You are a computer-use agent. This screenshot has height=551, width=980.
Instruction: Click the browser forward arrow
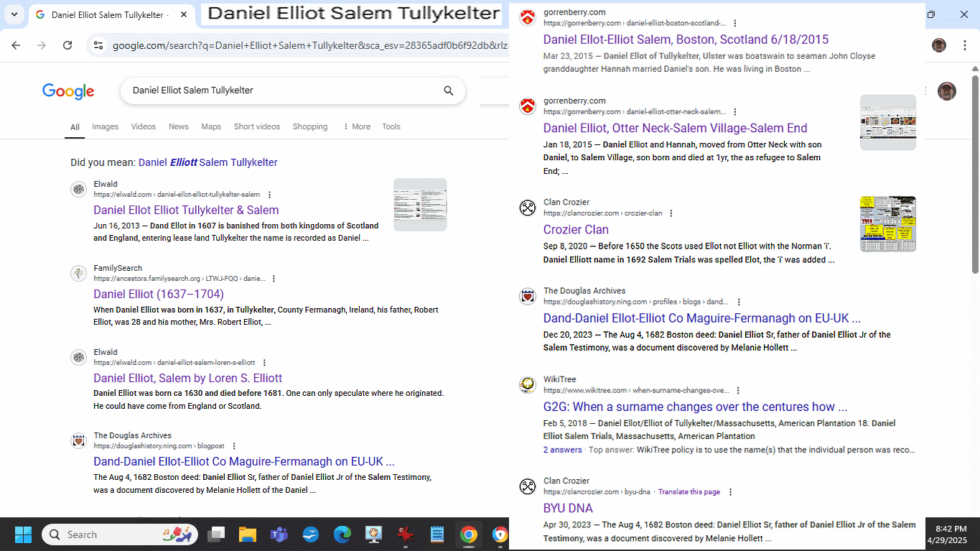pyautogui.click(x=42, y=45)
